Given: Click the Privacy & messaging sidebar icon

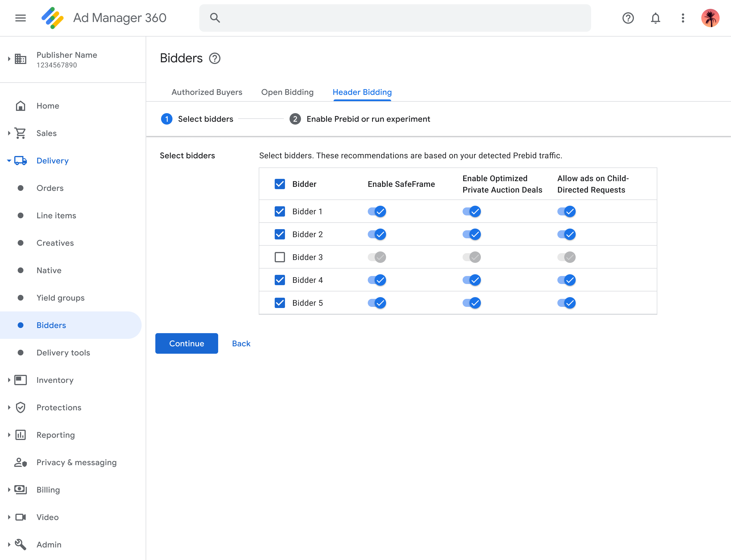Looking at the screenshot, I should tap(21, 462).
